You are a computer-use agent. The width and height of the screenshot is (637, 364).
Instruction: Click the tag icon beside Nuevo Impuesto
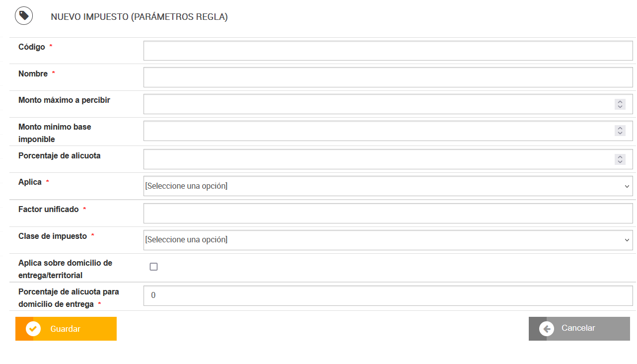coord(24,16)
